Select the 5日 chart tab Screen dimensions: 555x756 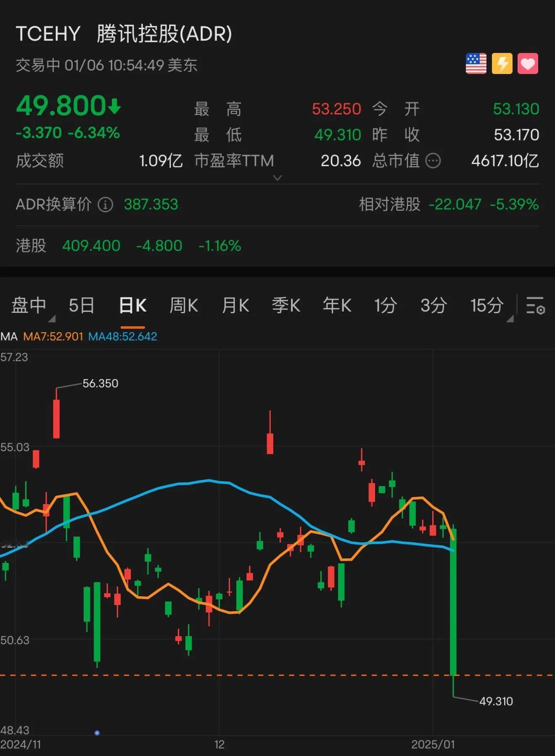(x=82, y=305)
